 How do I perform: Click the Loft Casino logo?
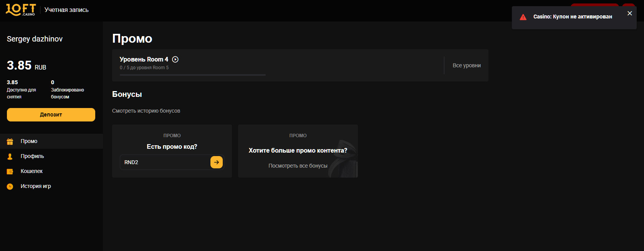click(20, 10)
